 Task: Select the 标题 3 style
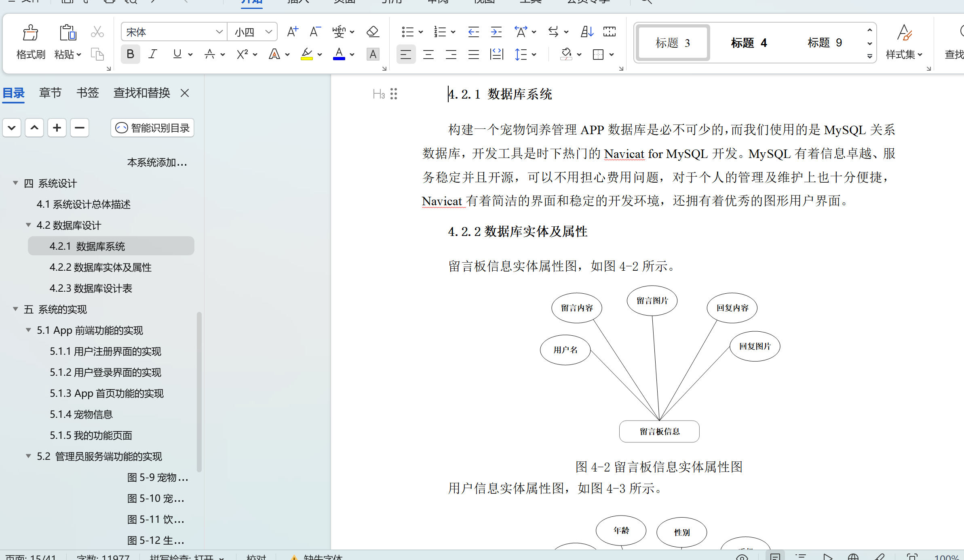tap(673, 42)
